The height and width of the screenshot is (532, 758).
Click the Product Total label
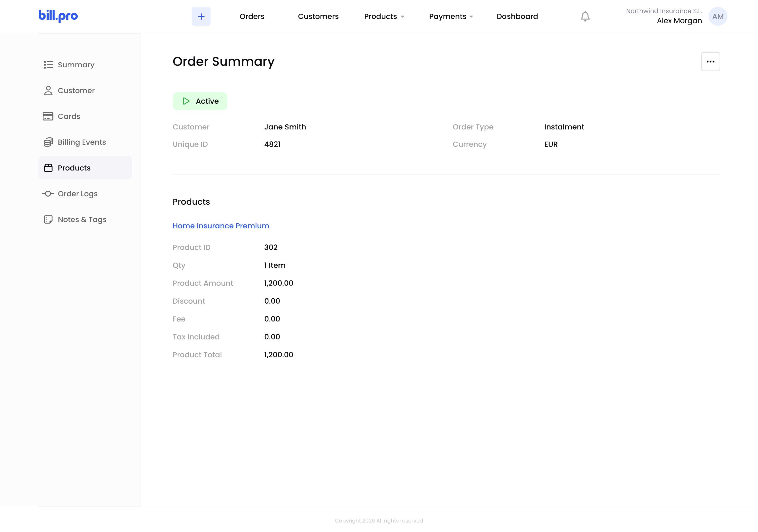197,355
